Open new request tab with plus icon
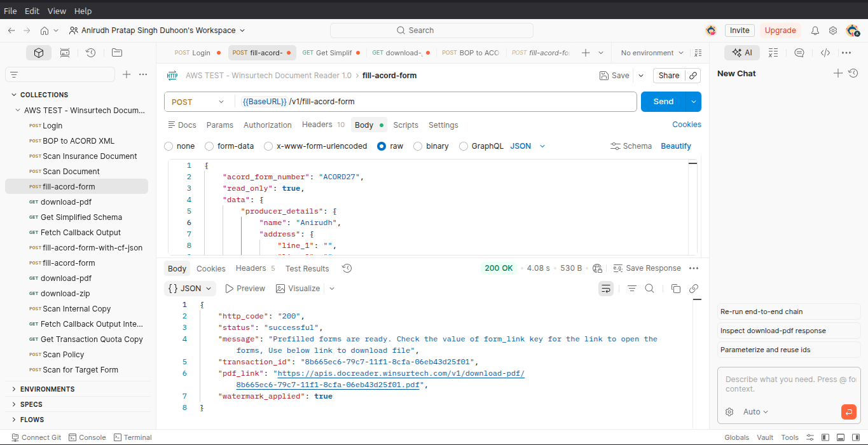Image resolution: width=868 pixels, height=445 pixels. (586, 53)
